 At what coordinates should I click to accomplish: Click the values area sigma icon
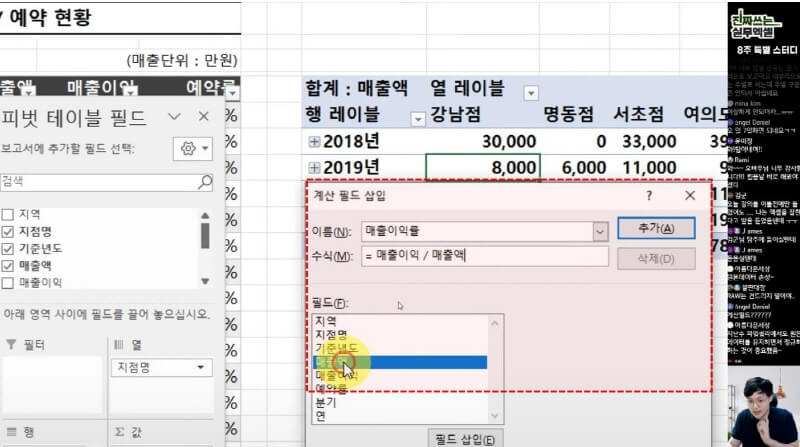tap(119, 432)
